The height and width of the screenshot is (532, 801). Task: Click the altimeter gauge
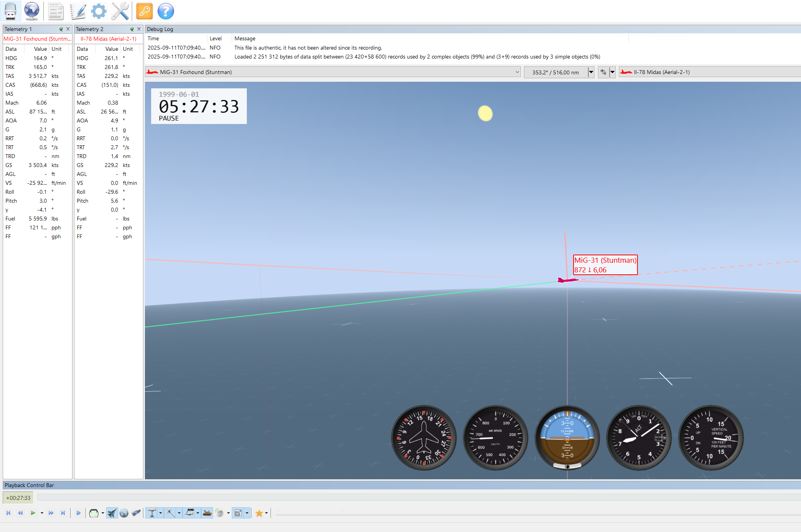[x=639, y=438]
